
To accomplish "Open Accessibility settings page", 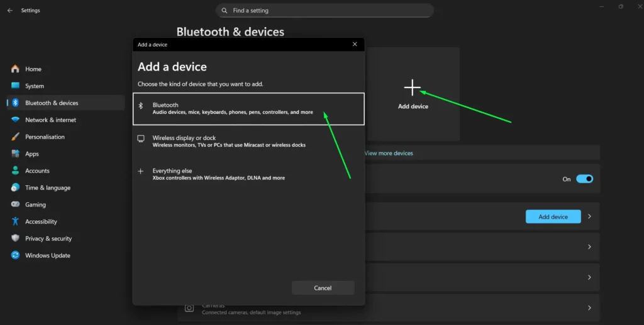I will (x=65, y=221).
